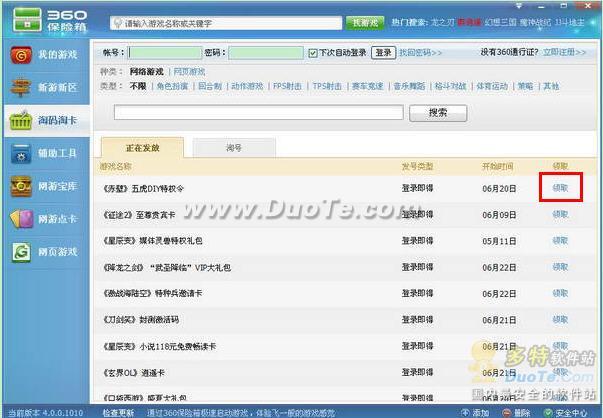Focus the 帐号 account input field

point(165,53)
